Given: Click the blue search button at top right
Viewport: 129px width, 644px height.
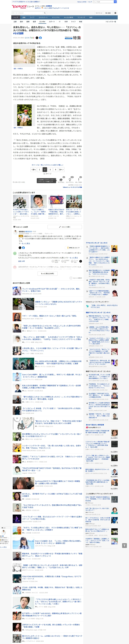Looking at the screenshot, I should (115, 2).
